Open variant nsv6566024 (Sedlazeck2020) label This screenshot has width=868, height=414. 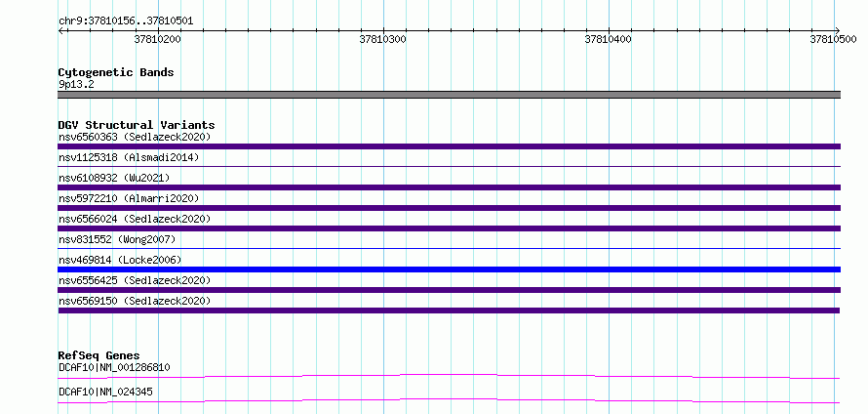(135, 219)
